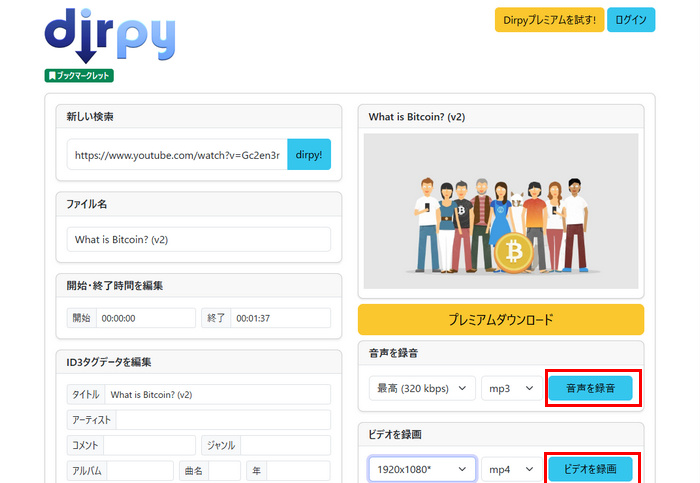Open the ブックマークレット bookmarklet badge
The height and width of the screenshot is (483, 700).
click(x=79, y=75)
